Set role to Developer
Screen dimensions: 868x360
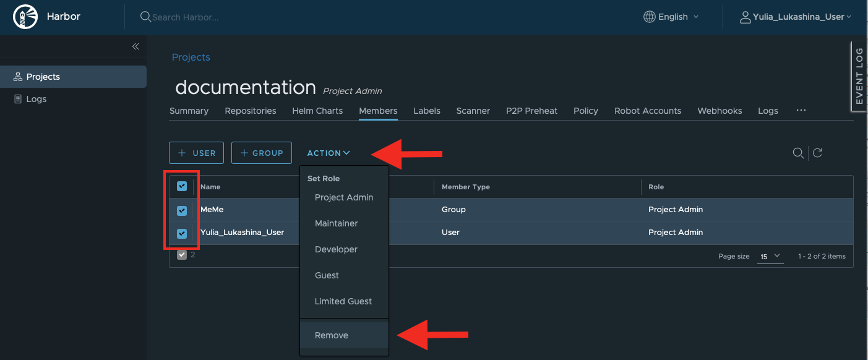[344, 249]
